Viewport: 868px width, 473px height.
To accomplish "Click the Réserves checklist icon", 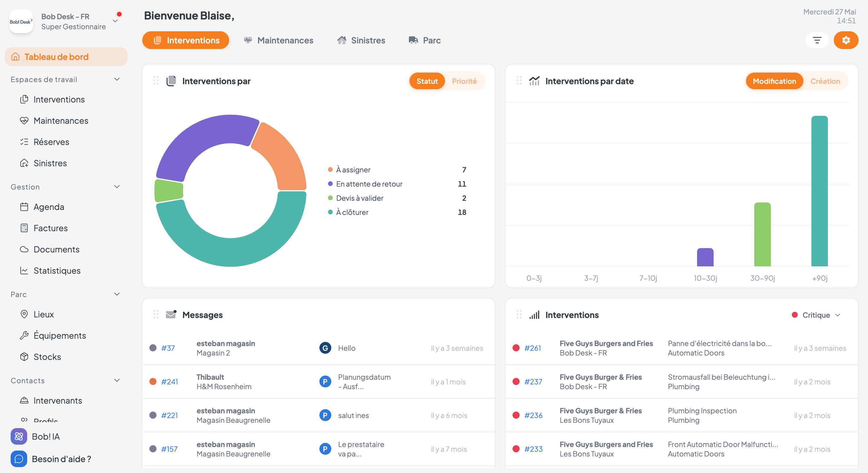I will tap(24, 142).
